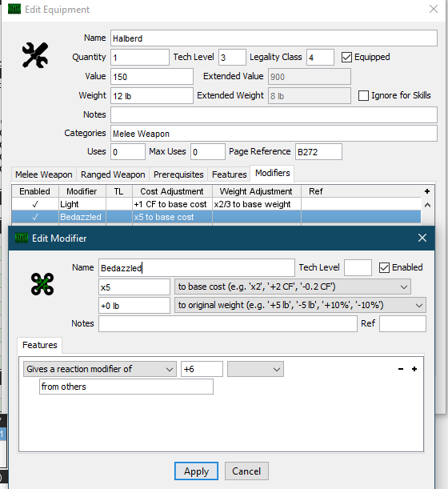
Task: Switch to the Prerequisites tab
Action: 178,174
